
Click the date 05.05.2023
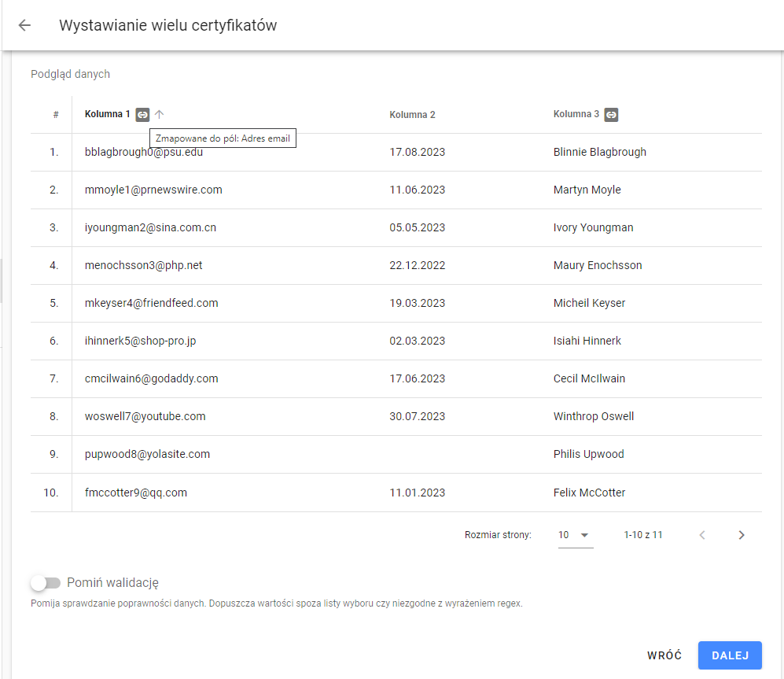pyautogui.click(x=417, y=227)
